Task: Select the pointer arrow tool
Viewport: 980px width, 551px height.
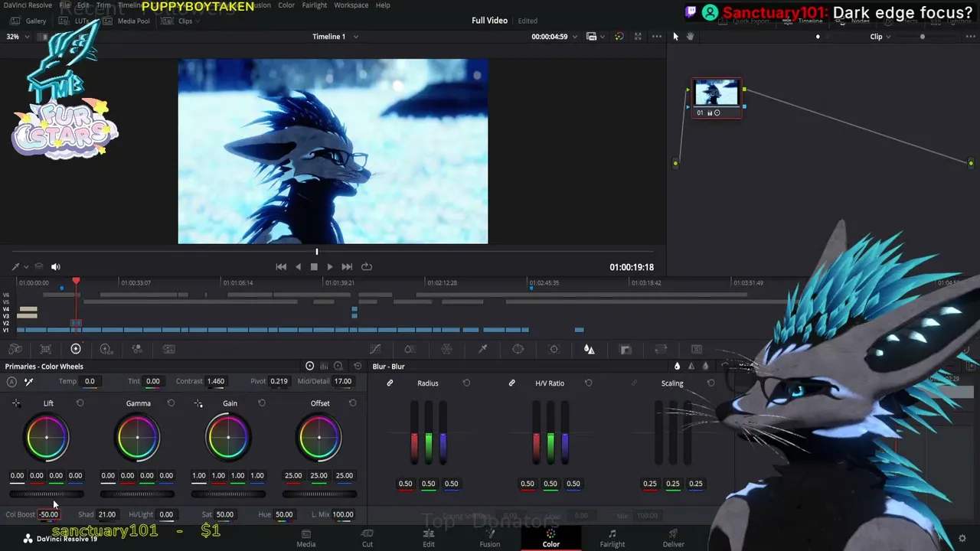Action: (675, 36)
